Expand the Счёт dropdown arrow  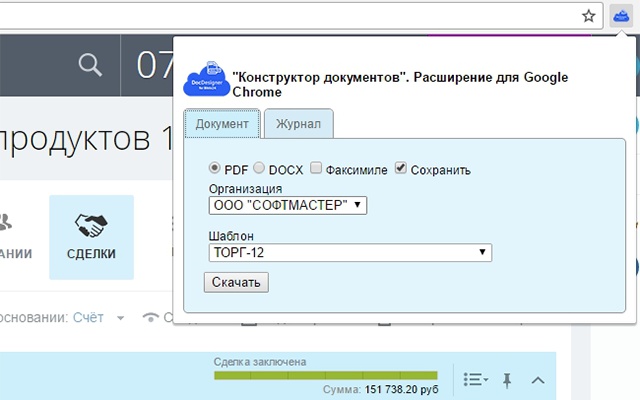point(120,318)
